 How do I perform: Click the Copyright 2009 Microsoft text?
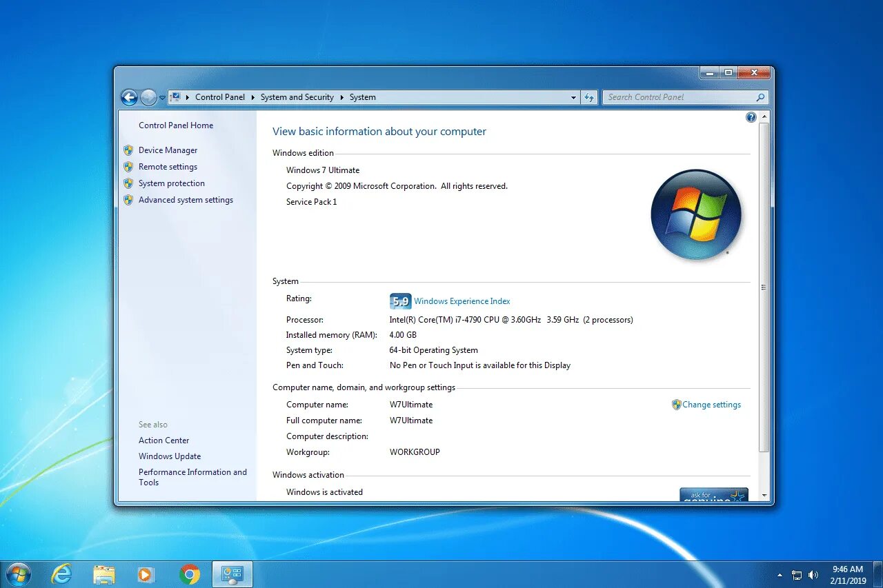pos(397,186)
